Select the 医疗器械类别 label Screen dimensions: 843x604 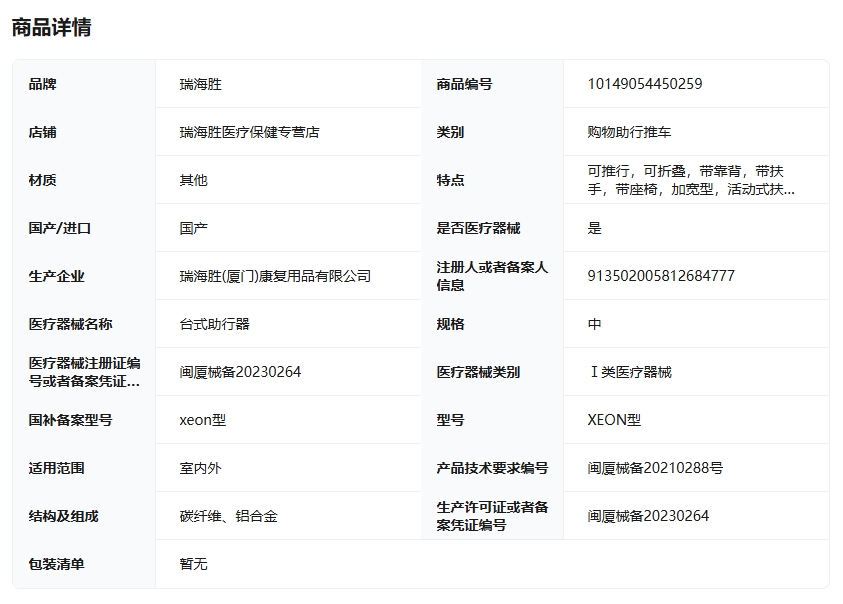(478, 372)
